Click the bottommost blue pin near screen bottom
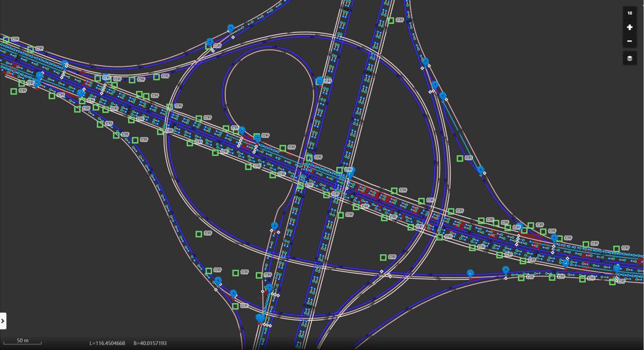This screenshot has width=644, height=350. coord(260,318)
